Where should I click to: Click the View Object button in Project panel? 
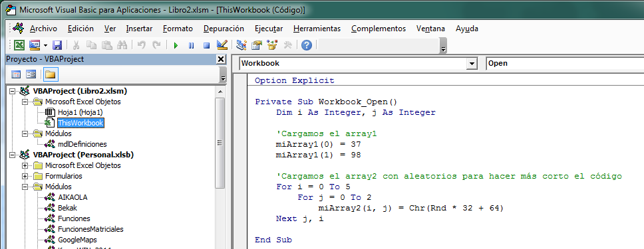tap(31, 74)
